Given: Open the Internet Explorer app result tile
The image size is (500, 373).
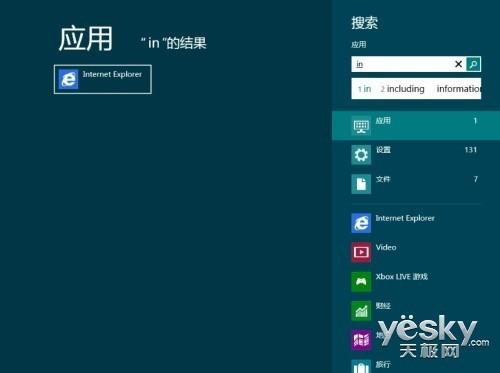Looking at the screenshot, I should click(103, 79).
